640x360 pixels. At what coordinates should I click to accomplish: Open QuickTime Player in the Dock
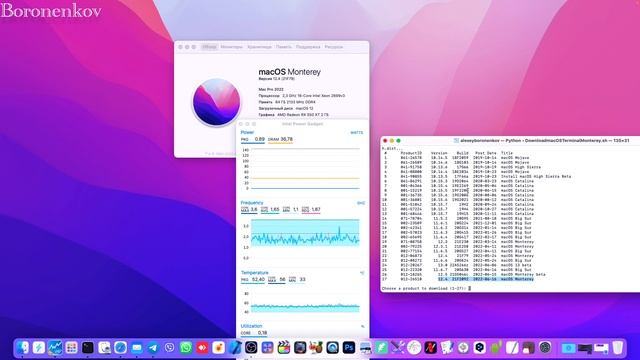(x=333, y=347)
